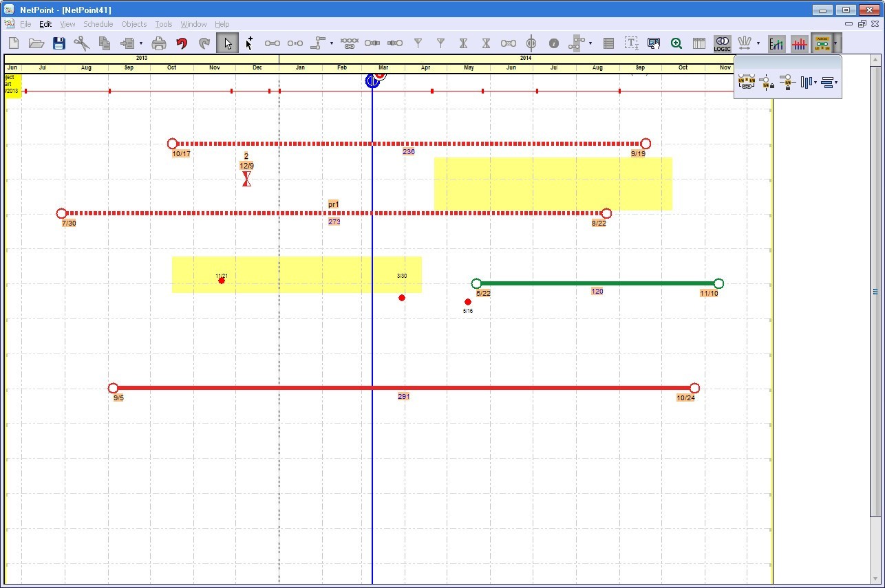Click the gray circle-with-bar toolbar icon
The width and height of the screenshot is (885, 588).
pos(531,43)
